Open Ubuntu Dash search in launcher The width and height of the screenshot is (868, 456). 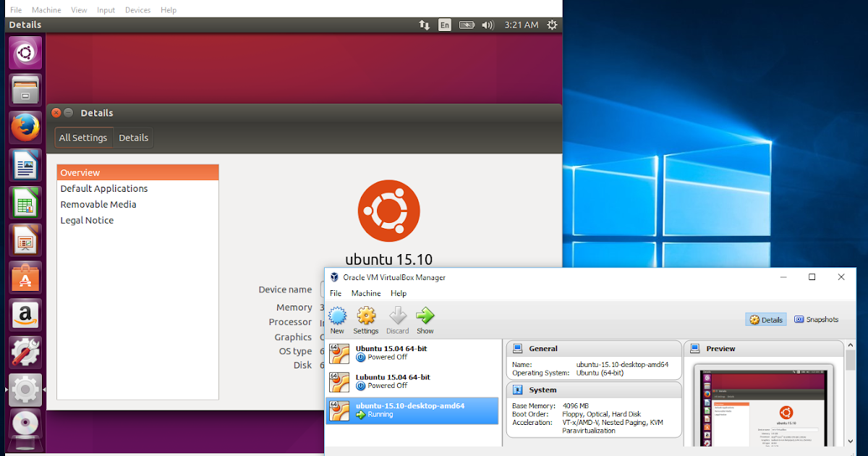coord(25,53)
